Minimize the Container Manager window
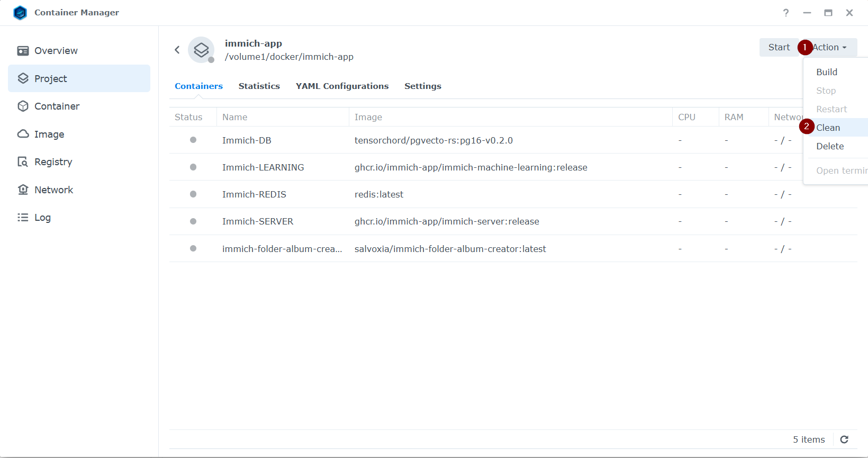 coord(807,13)
